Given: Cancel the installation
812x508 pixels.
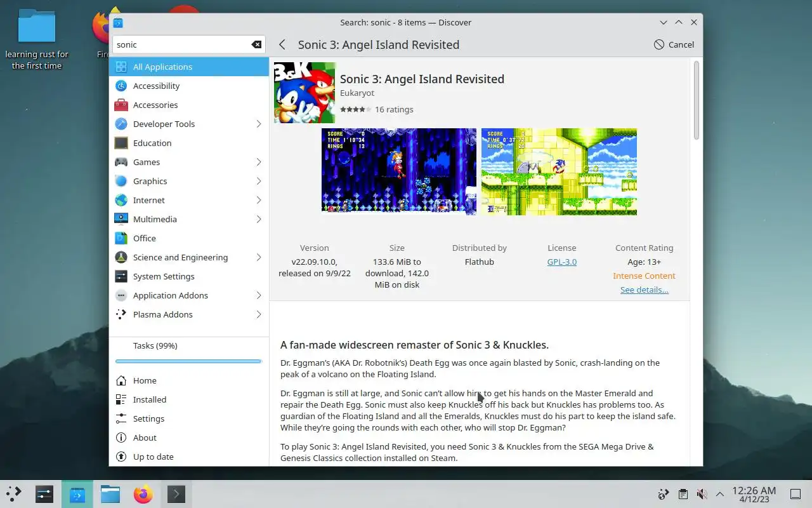Looking at the screenshot, I should click(674, 44).
